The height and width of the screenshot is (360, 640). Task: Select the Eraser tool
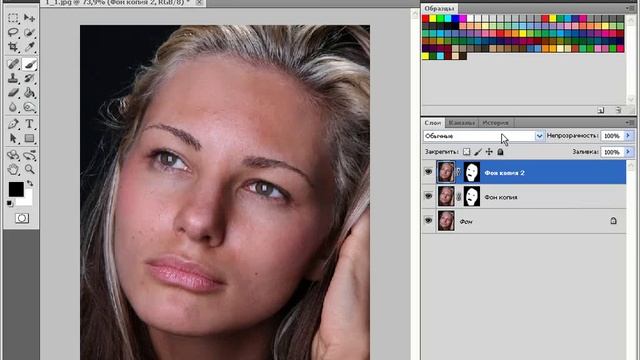(x=13, y=93)
